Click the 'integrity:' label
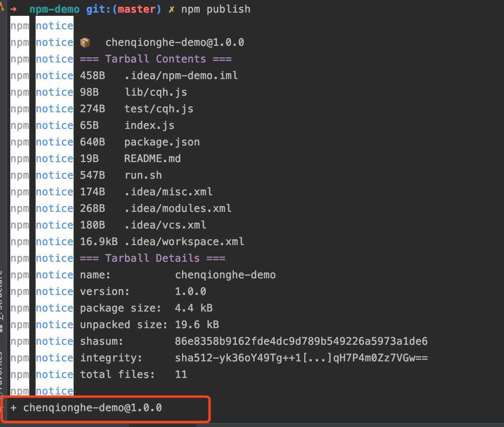Viewport: 504px width, 427px height. (x=111, y=358)
